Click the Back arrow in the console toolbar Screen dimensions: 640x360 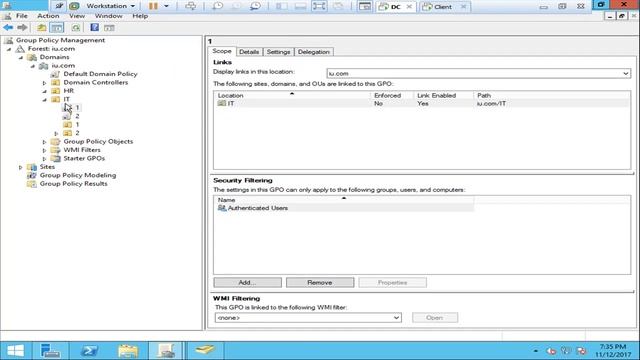[x=8, y=27]
